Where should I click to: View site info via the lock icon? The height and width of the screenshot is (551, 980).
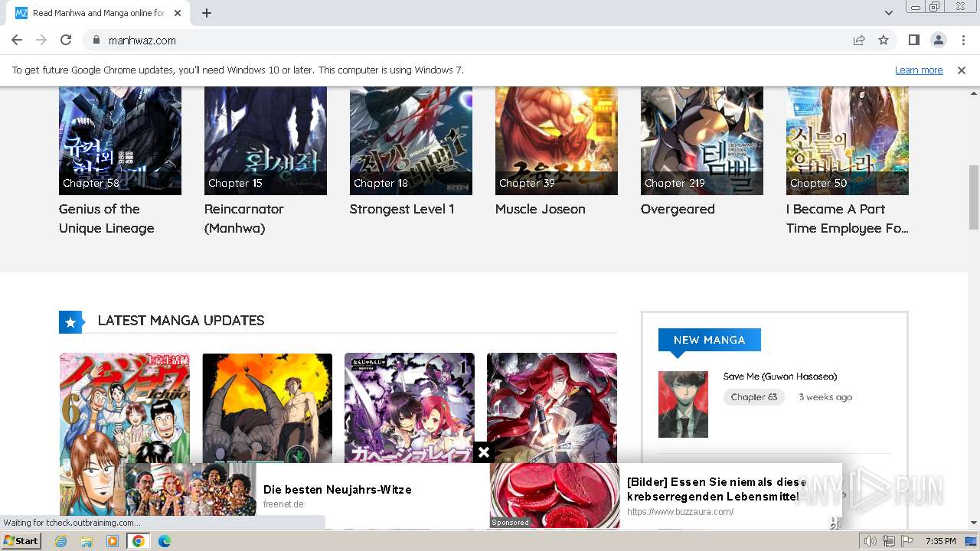(96, 40)
